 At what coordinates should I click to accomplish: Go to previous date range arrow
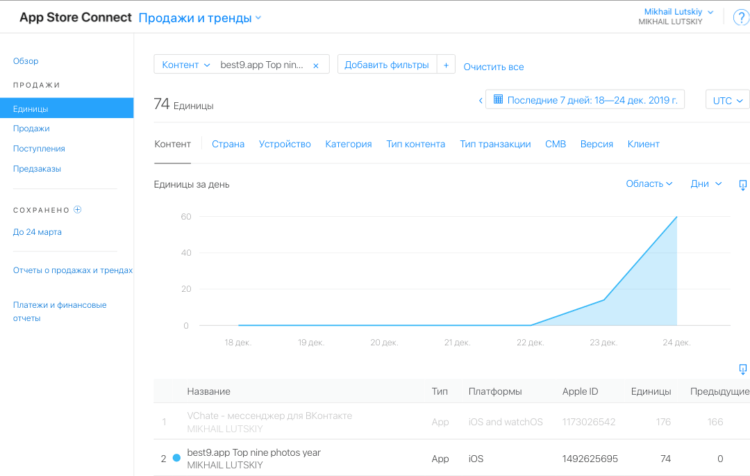point(480,100)
